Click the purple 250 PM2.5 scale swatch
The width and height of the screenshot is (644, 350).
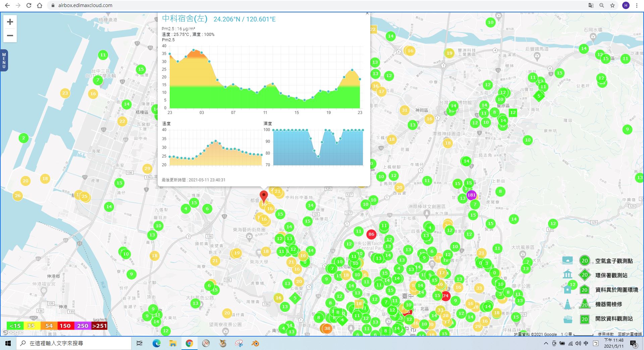82,326
